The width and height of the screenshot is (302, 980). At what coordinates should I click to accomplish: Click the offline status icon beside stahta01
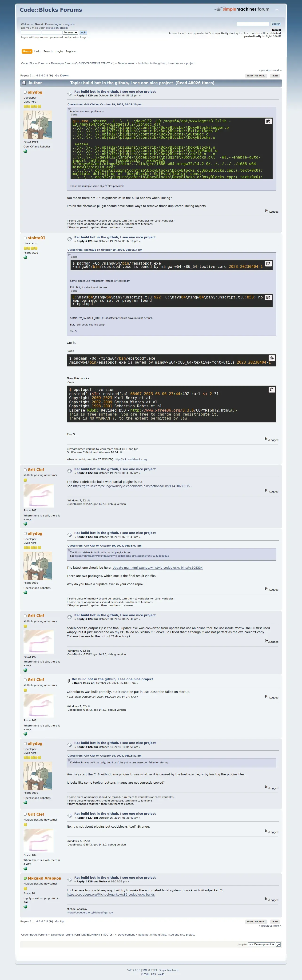click(x=25, y=238)
